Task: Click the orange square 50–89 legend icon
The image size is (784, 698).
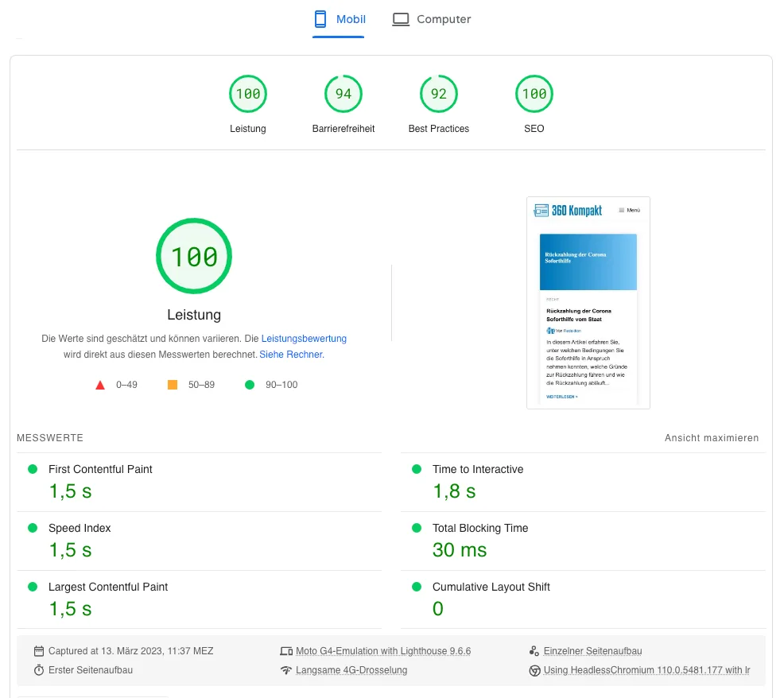Action: click(173, 385)
